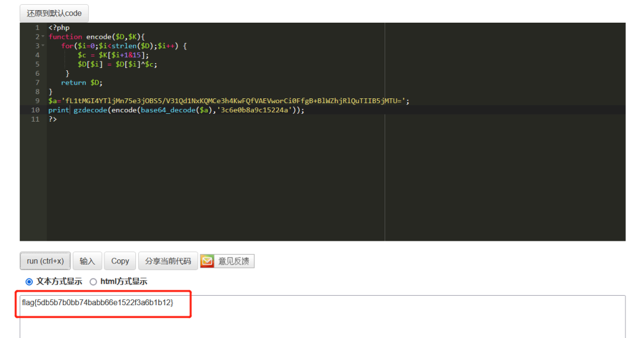This screenshot has width=644, height=338.
Task: Click the 'print' keyword on line 10
Action: pos(58,110)
